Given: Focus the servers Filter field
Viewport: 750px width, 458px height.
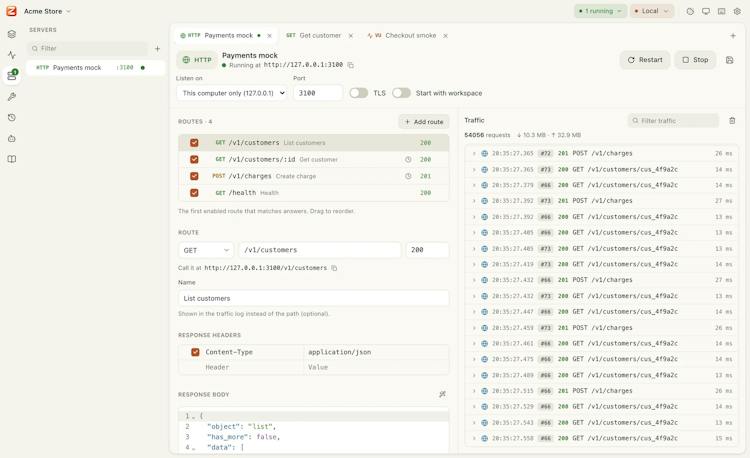Looking at the screenshot, I should pos(88,49).
